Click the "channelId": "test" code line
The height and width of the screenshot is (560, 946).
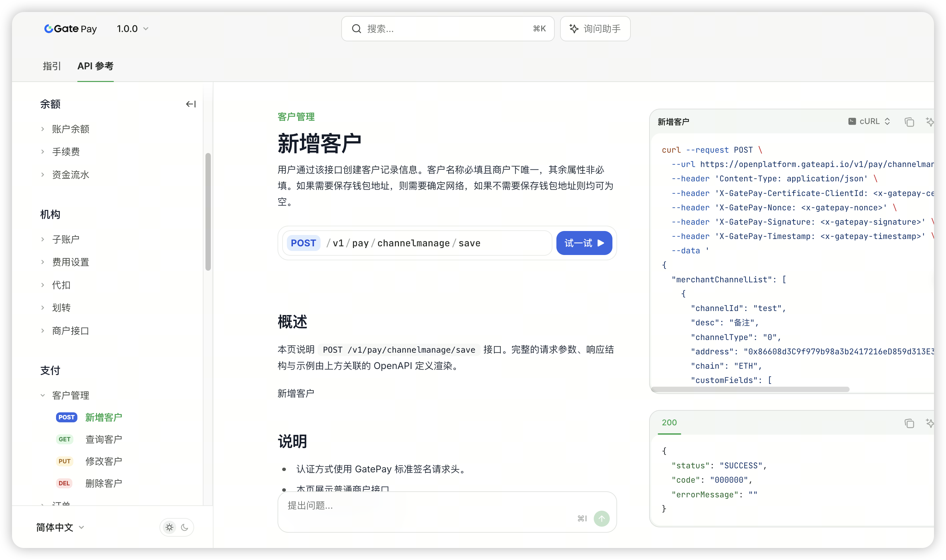(x=738, y=308)
